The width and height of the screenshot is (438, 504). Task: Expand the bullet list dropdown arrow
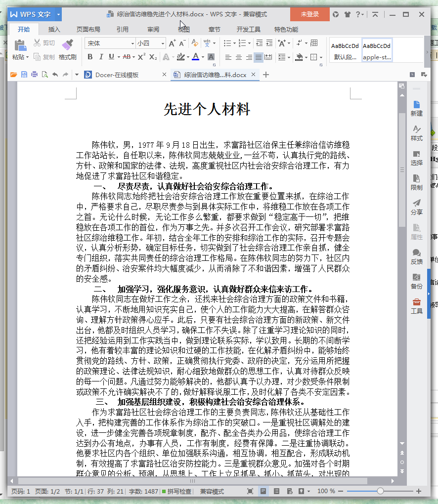click(x=235, y=43)
